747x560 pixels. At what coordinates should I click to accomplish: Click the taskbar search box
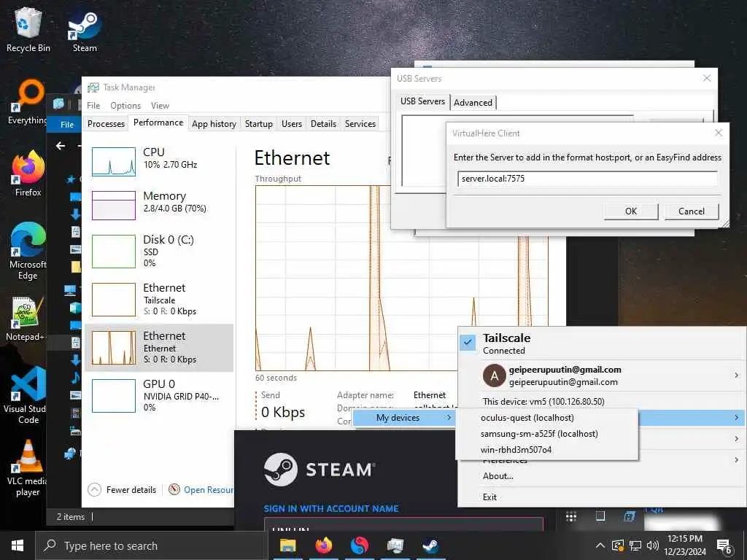[x=151, y=545]
